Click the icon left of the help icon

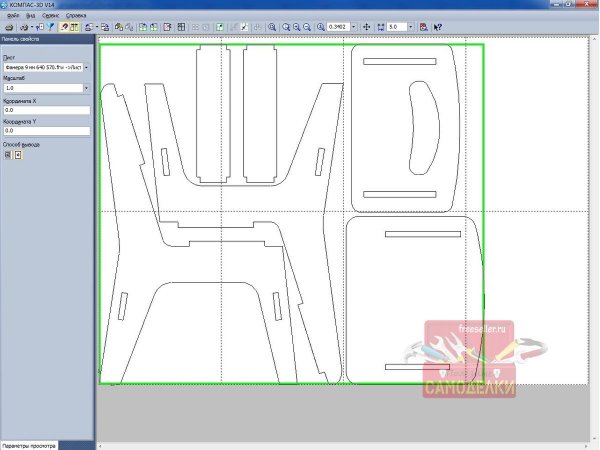(x=424, y=27)
